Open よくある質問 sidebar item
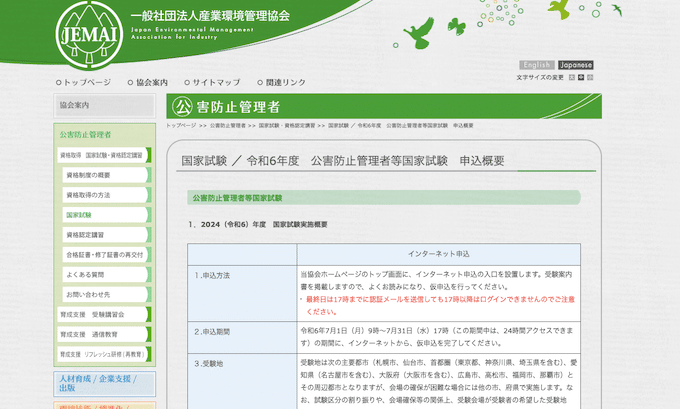The width and height of the screenshot is (680, 409). 107,275
